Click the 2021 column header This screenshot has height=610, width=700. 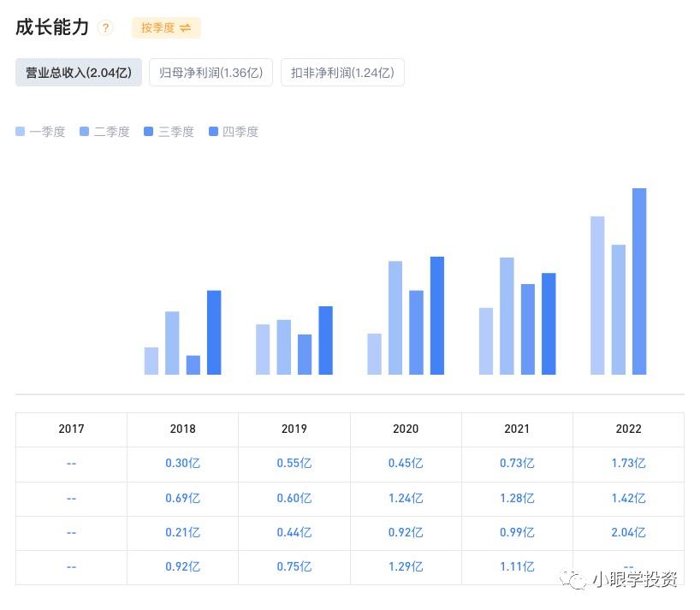(x=517, y=429)
